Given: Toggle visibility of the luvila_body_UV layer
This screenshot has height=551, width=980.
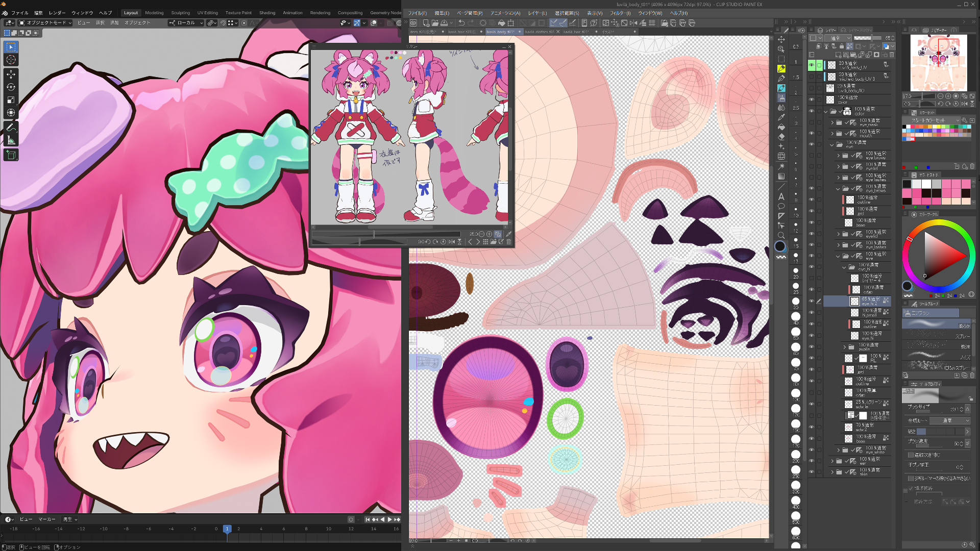Looking at the screenshot, I should pyautogui.click(x=812, y=65).
